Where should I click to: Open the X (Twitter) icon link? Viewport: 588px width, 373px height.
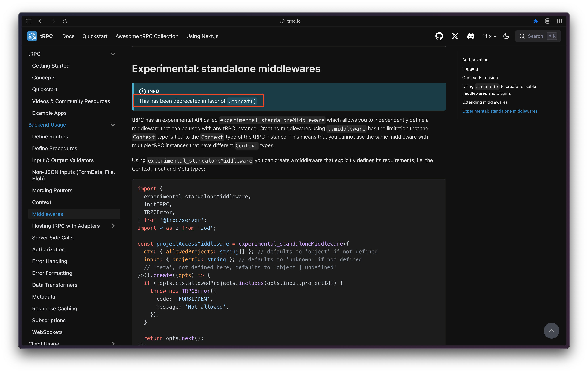455,36
